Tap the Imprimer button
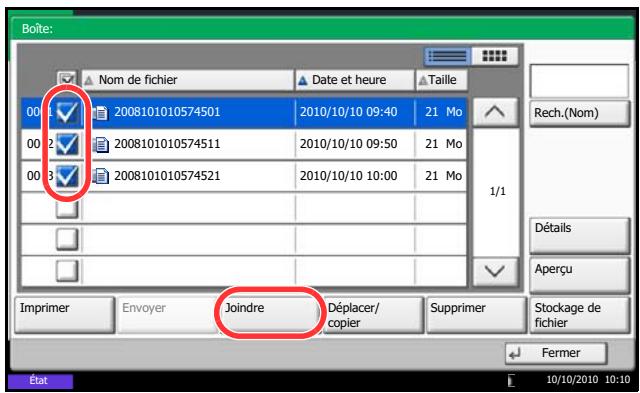 64,315
